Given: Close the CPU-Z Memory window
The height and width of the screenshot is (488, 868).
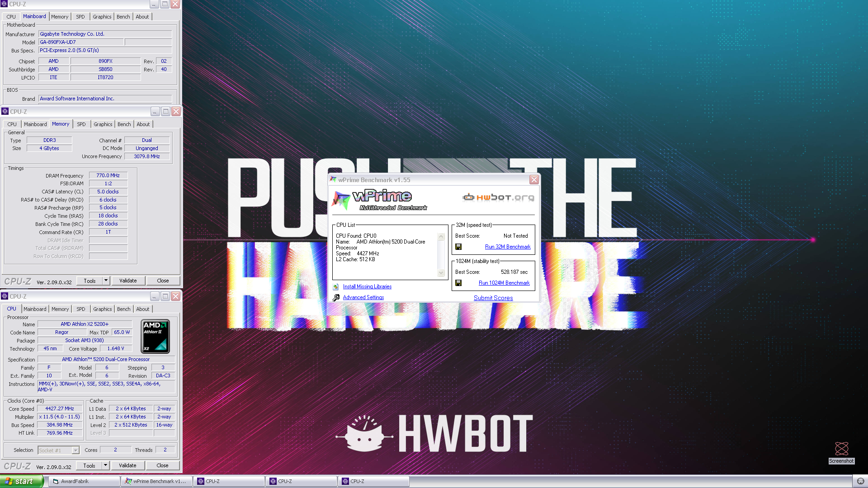Looking at the screenshot, I should [x=176, y=111].
